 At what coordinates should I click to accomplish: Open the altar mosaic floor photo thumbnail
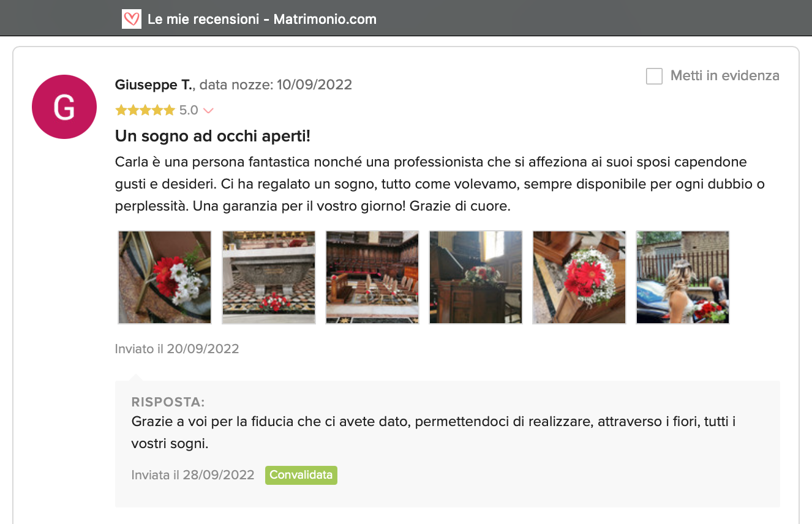[269, 277]
